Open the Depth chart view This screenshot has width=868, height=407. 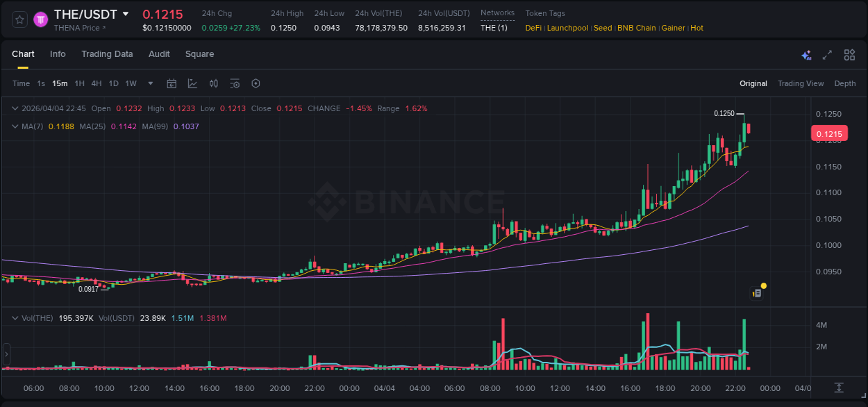[x=844, y=83]
